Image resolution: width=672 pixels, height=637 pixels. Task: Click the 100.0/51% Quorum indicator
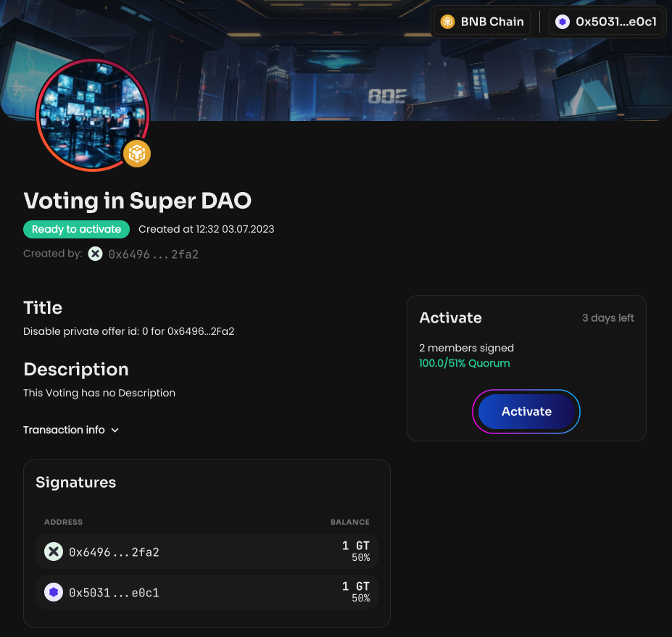tap(464, 363)
